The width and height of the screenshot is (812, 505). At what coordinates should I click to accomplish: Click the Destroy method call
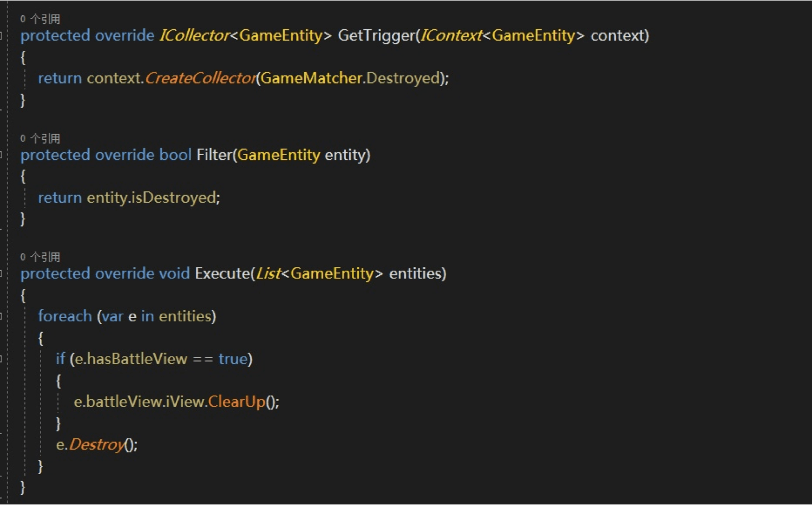[x=97, y=445]
